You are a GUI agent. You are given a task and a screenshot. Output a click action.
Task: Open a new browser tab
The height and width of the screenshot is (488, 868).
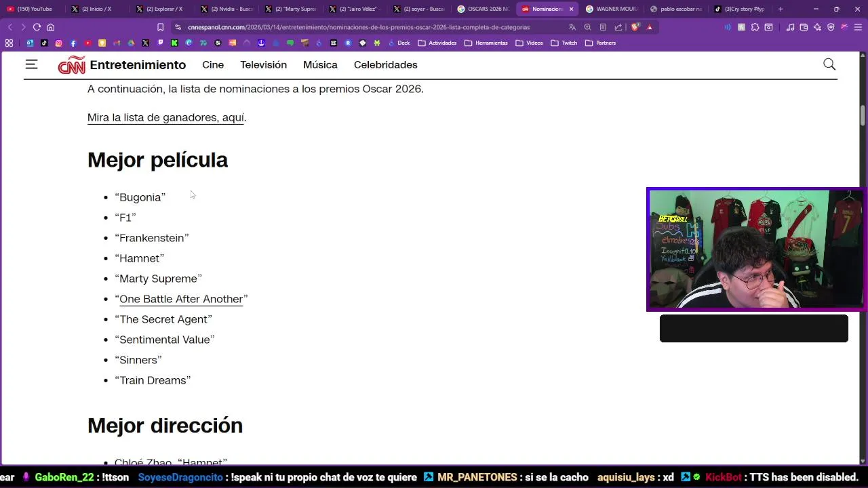[x=781, y=9]
